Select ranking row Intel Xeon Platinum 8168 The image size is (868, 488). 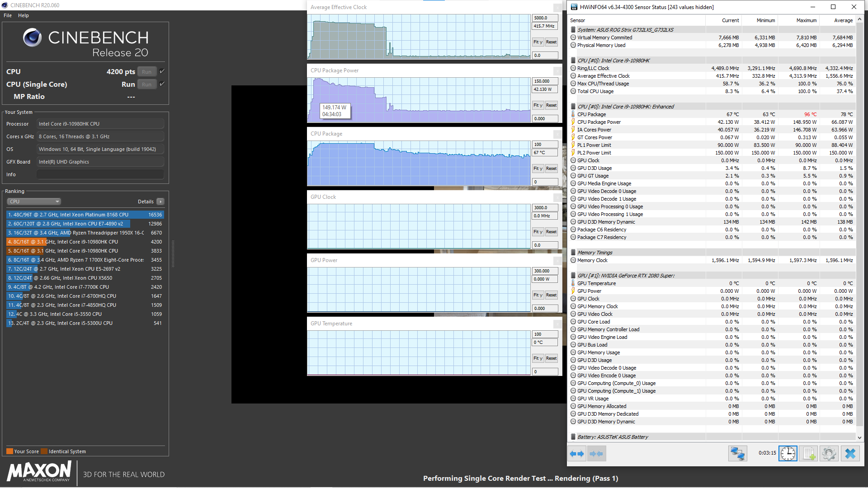point(85,215)
